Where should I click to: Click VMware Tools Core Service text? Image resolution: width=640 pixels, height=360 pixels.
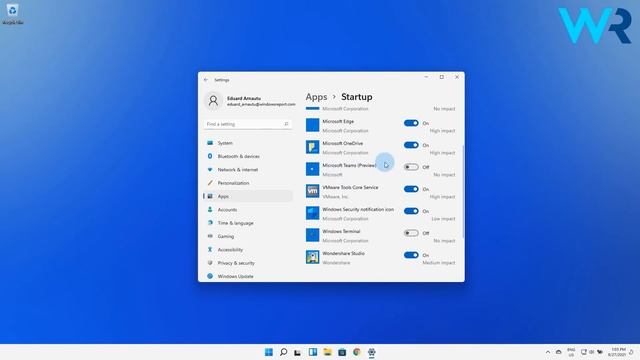pos(350,187)
